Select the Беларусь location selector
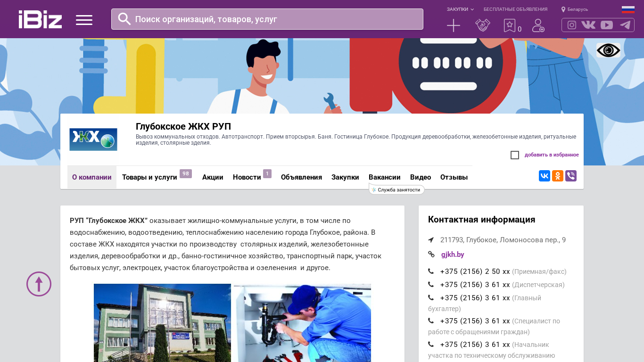This screenshot has width=644, height=362. point(575,9)
